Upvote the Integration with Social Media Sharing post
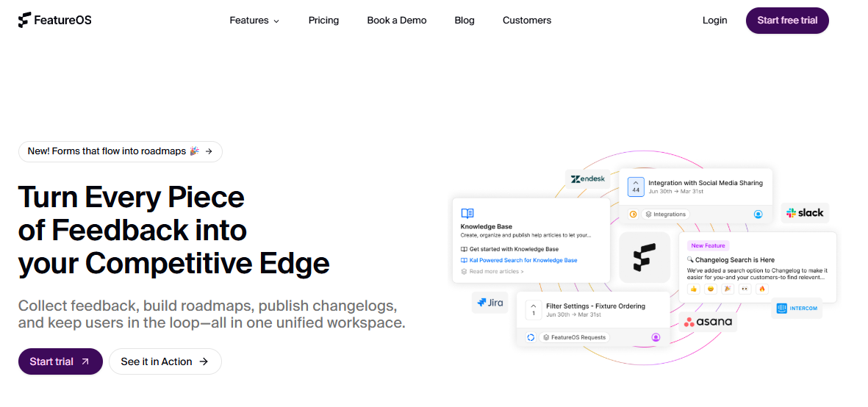Screen dimensions: 868x407 click(636, 187)
